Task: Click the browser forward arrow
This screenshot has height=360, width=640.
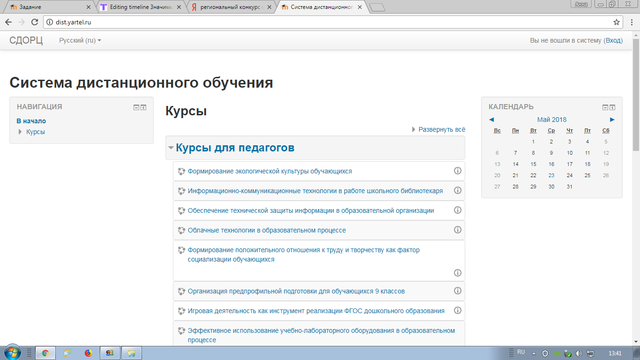Action: click(x=22, y=22)
